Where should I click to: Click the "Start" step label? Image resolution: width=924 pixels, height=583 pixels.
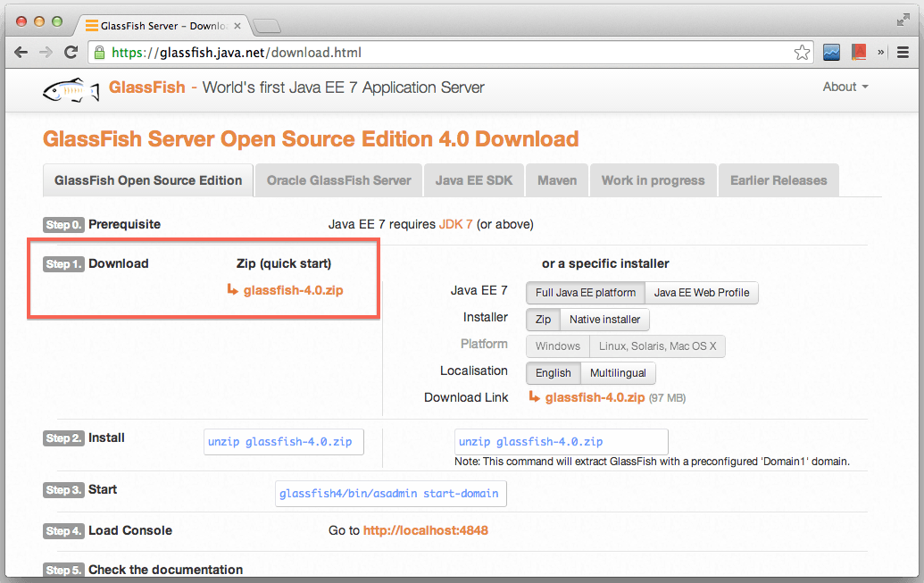103,489
